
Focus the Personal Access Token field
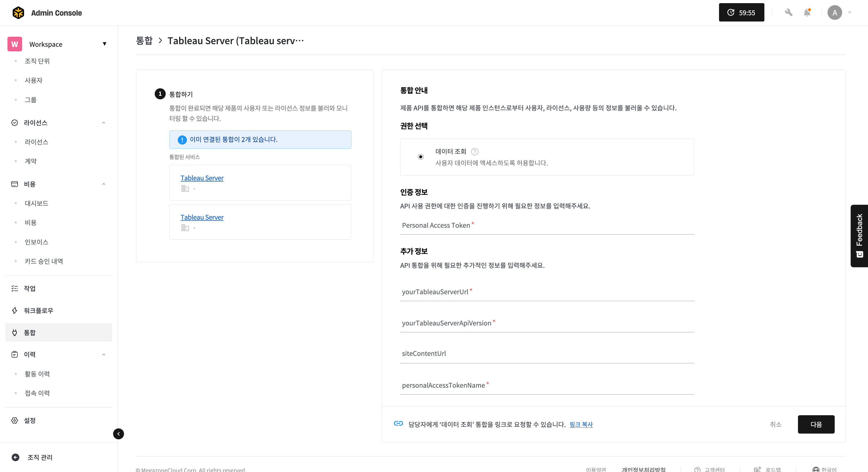pos(547,226)
